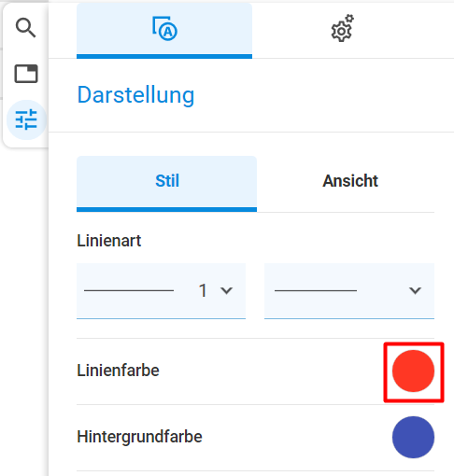
Task: Click the Linienfarbe label
Action: coord(118,371)
